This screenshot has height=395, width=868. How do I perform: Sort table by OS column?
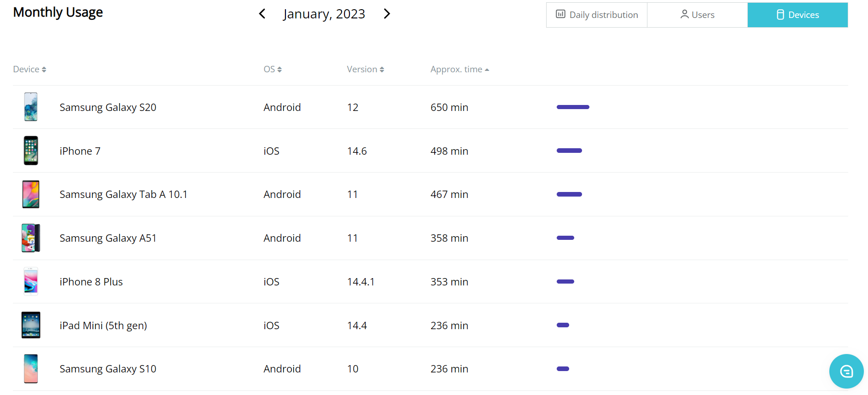[273, 69]
